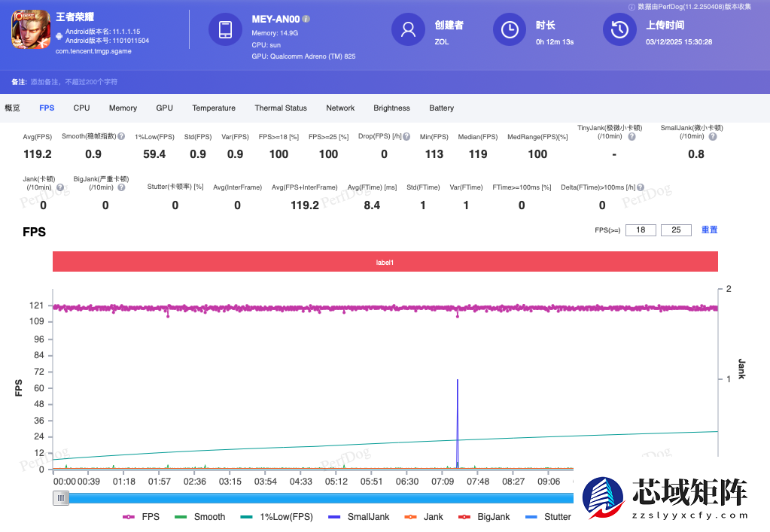Image resolution: width=770 pixels, height=532 pixels.
Task: Click the help icon beside SmallJank(微小卡顿)
Action: [x=711, y=136]
